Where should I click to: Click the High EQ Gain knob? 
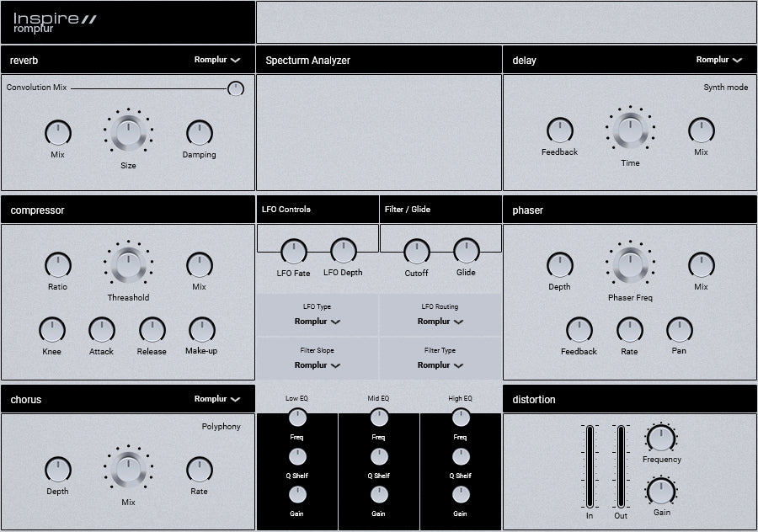[461, 495]
